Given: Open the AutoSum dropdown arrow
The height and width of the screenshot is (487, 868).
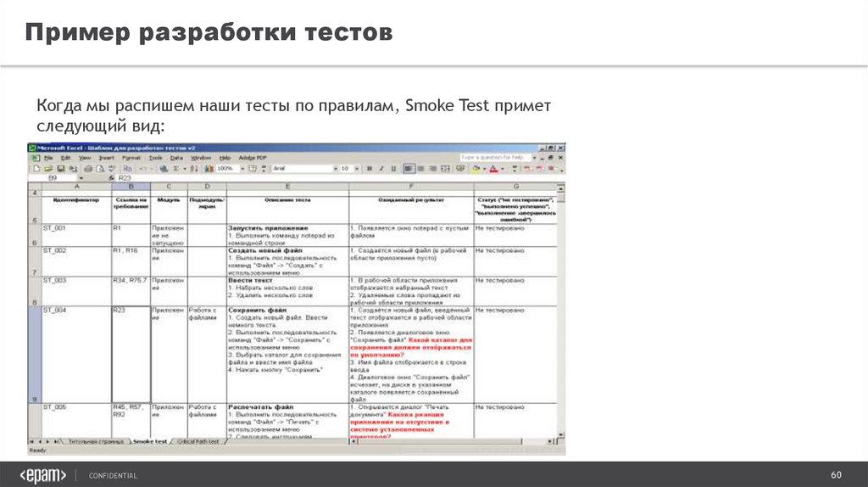Looking at the screenshot, I should (x=184, y=169).
